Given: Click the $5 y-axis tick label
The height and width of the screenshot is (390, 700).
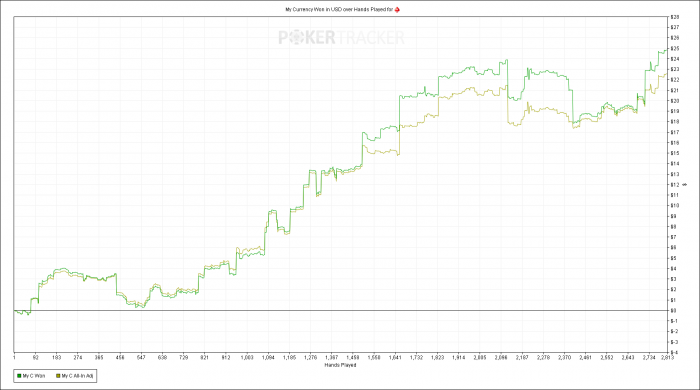Looking at the screenshot, I should point(674,258).
